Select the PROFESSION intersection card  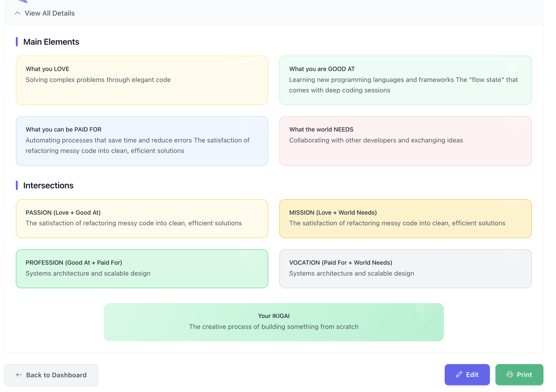pos(142,269)
